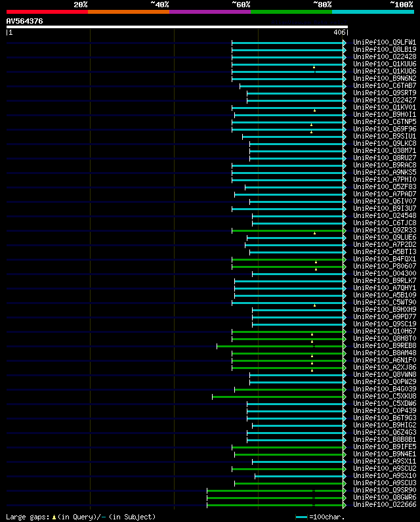Click the cyan 100char scale bar
This screenshot has height=522, width=420.
click(x=301, y=517)
